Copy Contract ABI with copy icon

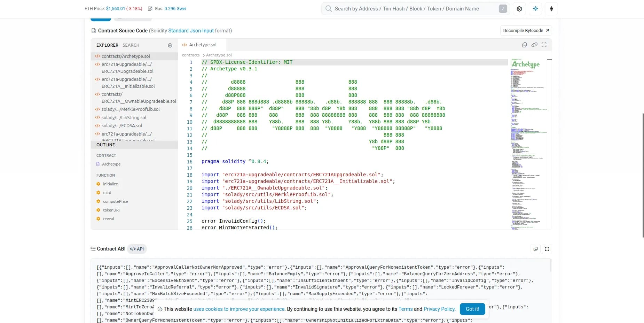[535, 249]
